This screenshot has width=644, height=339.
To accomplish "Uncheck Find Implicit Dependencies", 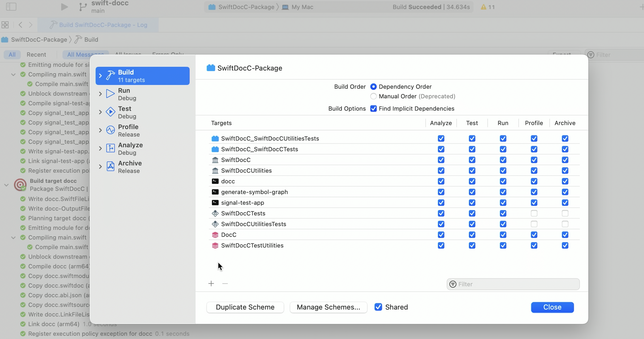I will (x=373, y=109).
